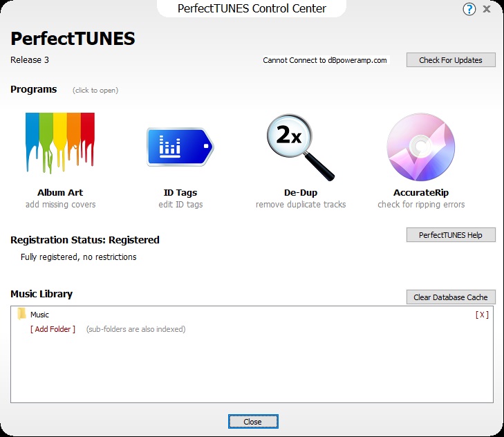Click 'Registration Status: Registered' heading
This screenshot has width=504, height=437.
click(85, 240)
